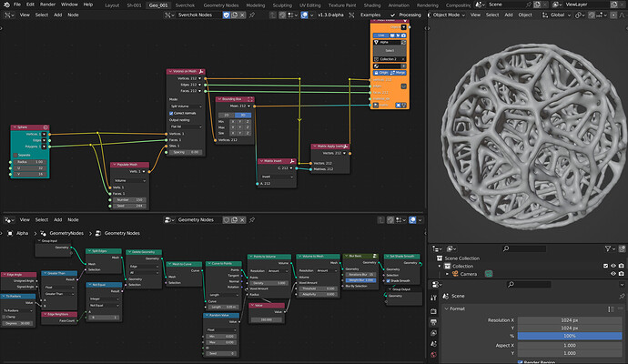Viewport: 628px width, 364px height.
Task: Click the Examples button in the Sverchok header
Action: click(370, 15)
